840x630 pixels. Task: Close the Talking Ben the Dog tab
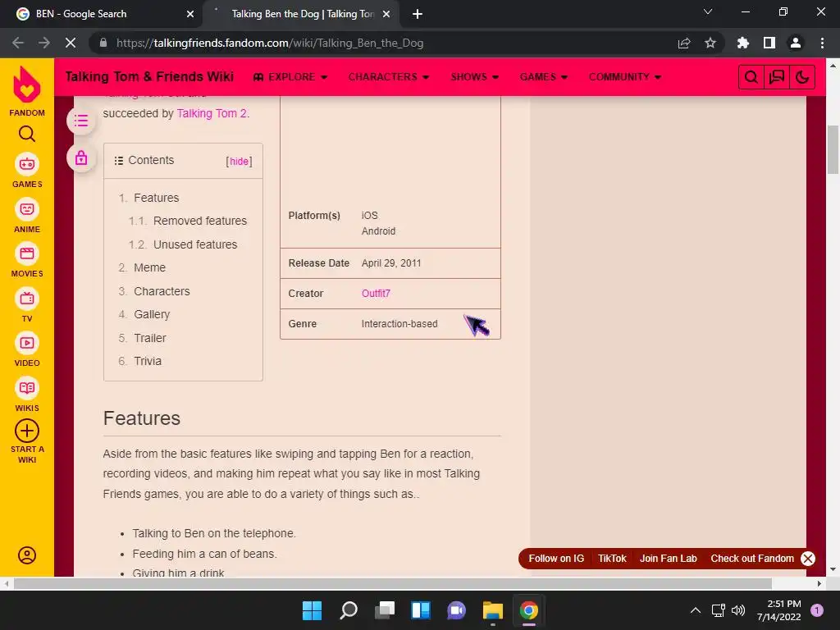[386, 14]
